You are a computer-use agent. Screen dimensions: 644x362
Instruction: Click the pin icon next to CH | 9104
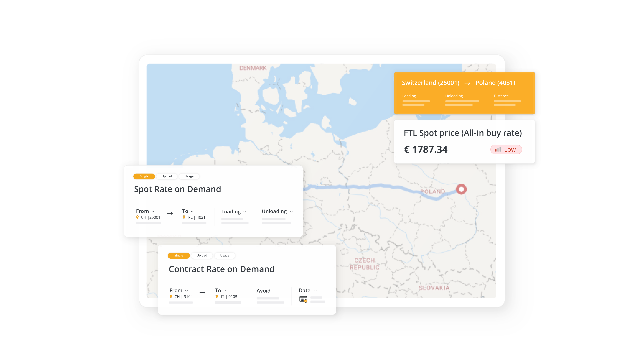[x=171, y=297]
